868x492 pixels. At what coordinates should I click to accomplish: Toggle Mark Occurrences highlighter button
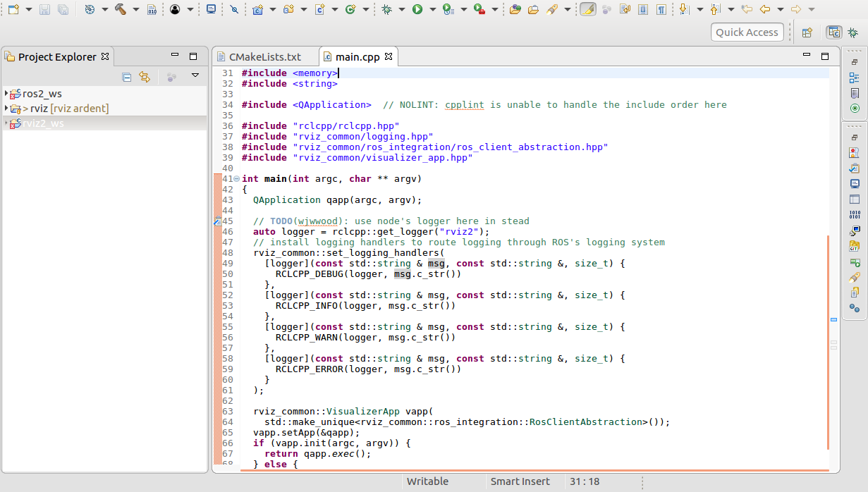click(587, 9)
